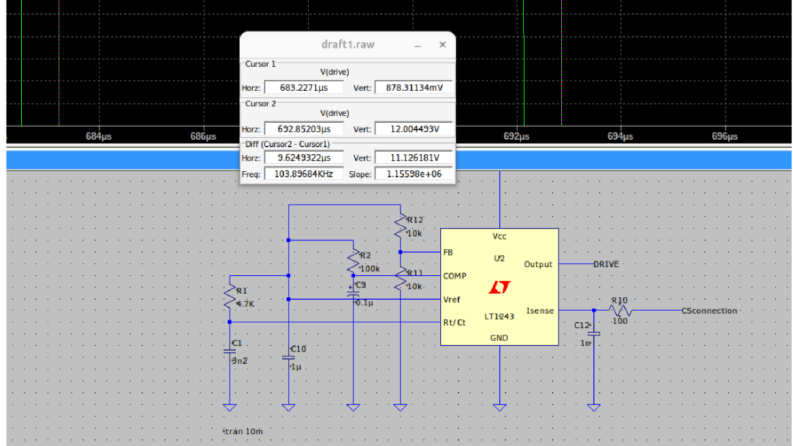Select Freq field 103.89684KHz
The width and height of the screenshot is (793, 446).
point(303,174)
